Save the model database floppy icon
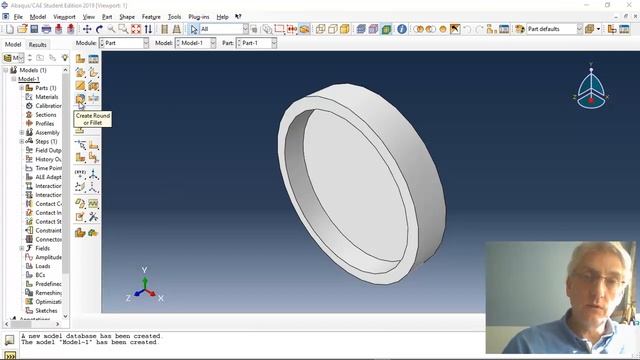The width and height of the screenshot is (640, 360). (x=34, y=29)
